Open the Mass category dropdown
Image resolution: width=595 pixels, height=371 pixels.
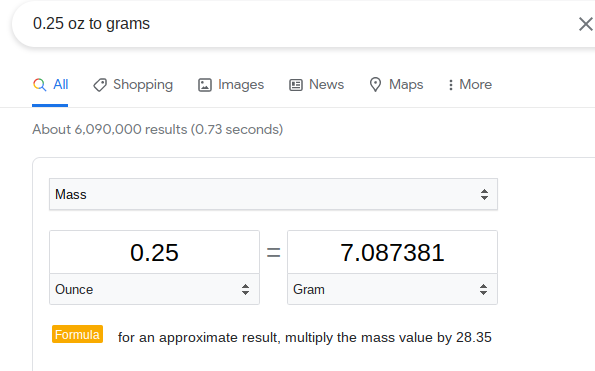click(273, 194)
